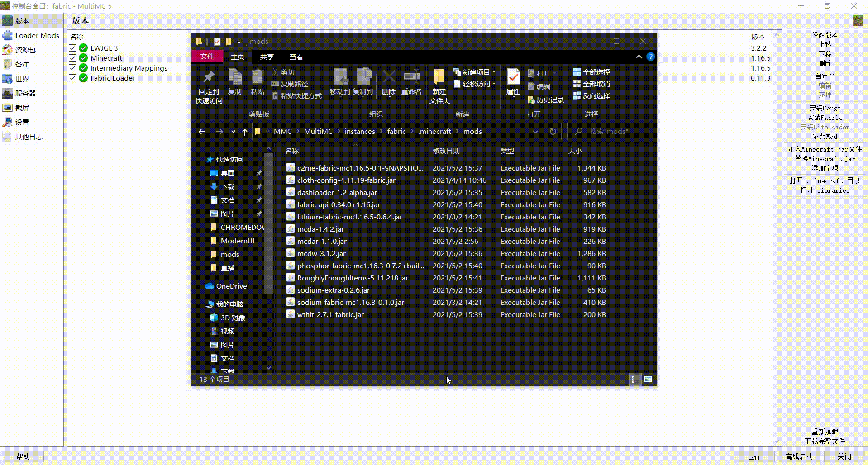This screenshot has width=868, height=465.
Task: Click Open .minecraft folder button
Action: (x=825, y=180)
